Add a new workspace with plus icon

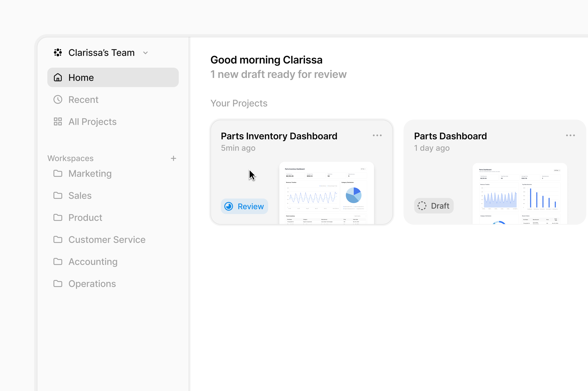[173, 158]
